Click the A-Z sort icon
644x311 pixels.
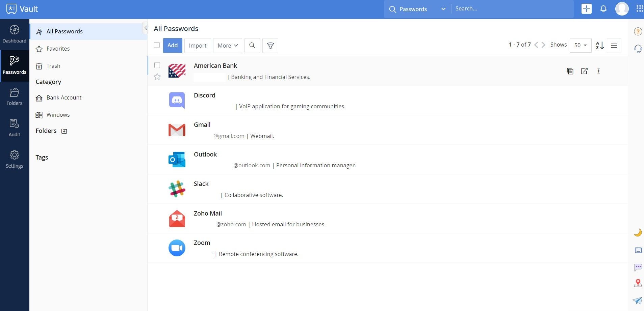(x=600, y=45)
